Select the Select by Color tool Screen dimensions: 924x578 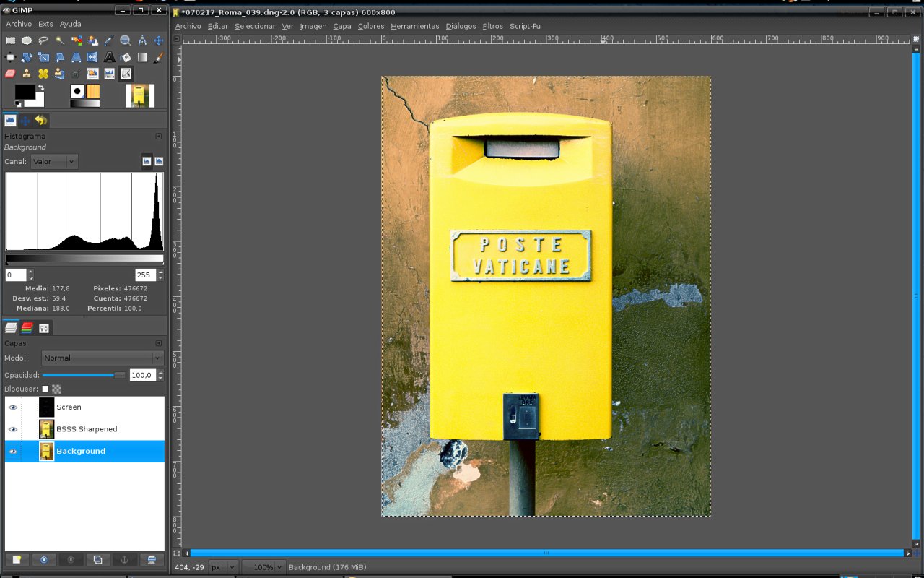[77, 40]
